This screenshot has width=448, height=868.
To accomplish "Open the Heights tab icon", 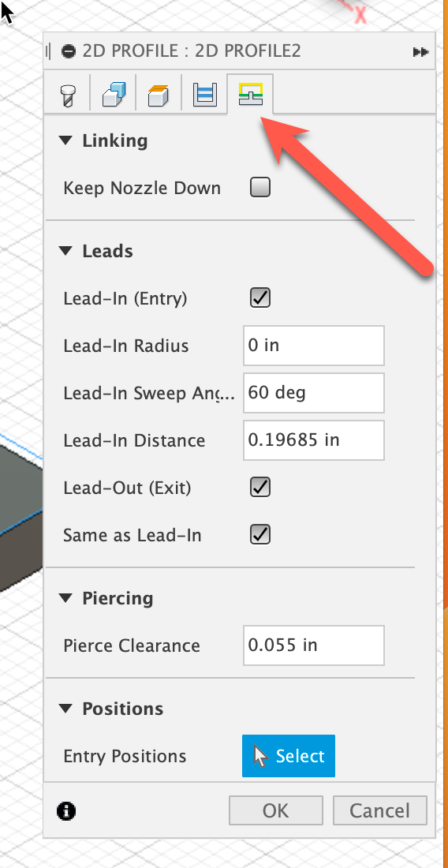I will click(x=159, y=95).
